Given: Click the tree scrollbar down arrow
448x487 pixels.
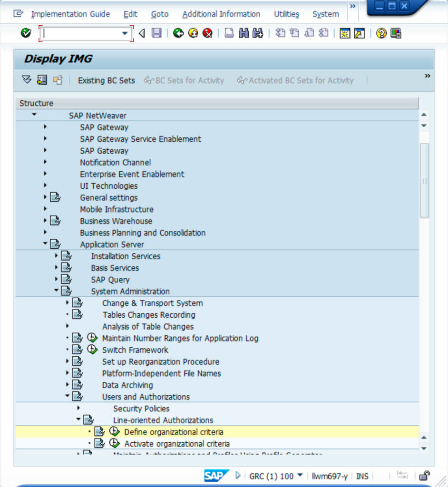Looking at the screenshot, I should click(423, 448).
